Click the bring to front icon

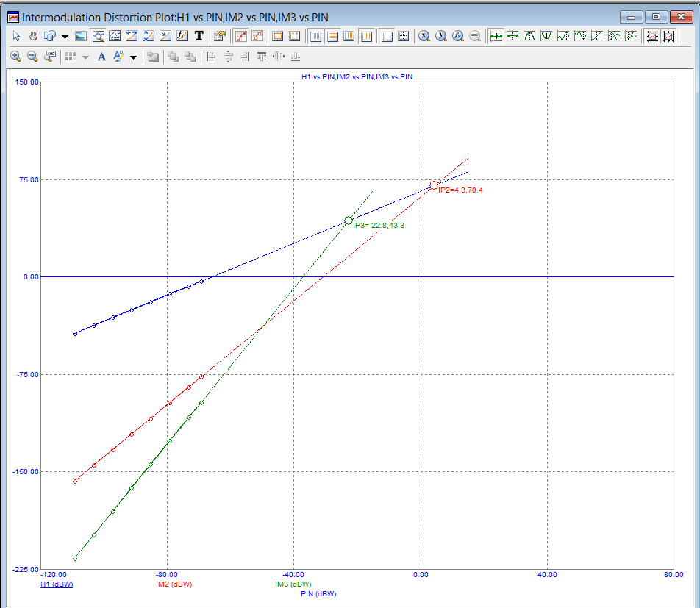(x=174, y=57)
